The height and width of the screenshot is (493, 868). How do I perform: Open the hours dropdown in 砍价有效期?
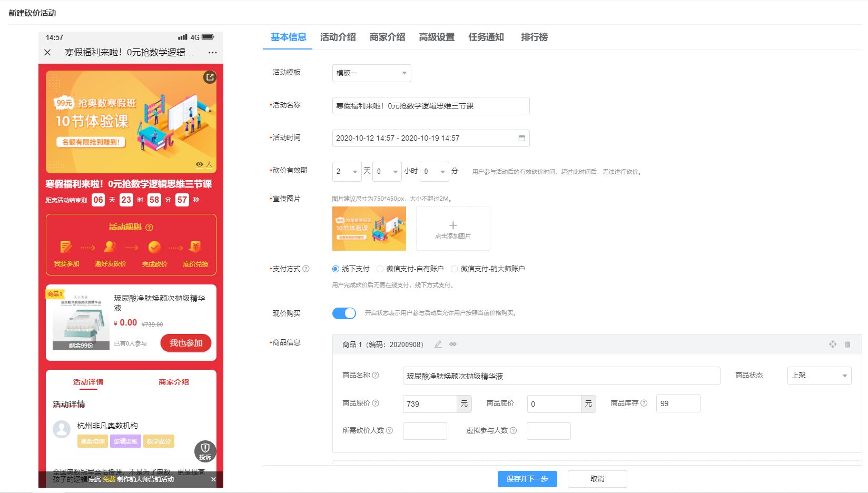(x=387, y=172)
